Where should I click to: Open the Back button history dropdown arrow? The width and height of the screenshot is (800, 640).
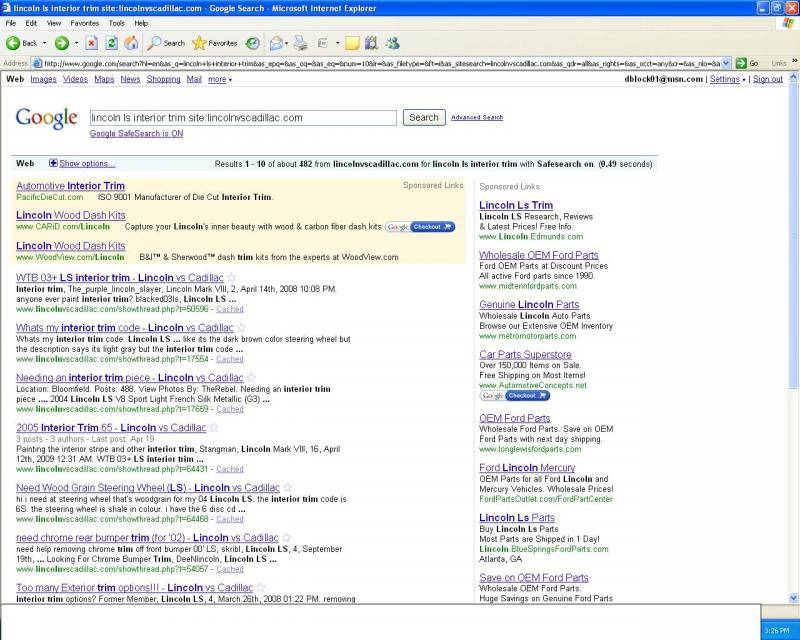pos(44,43)
